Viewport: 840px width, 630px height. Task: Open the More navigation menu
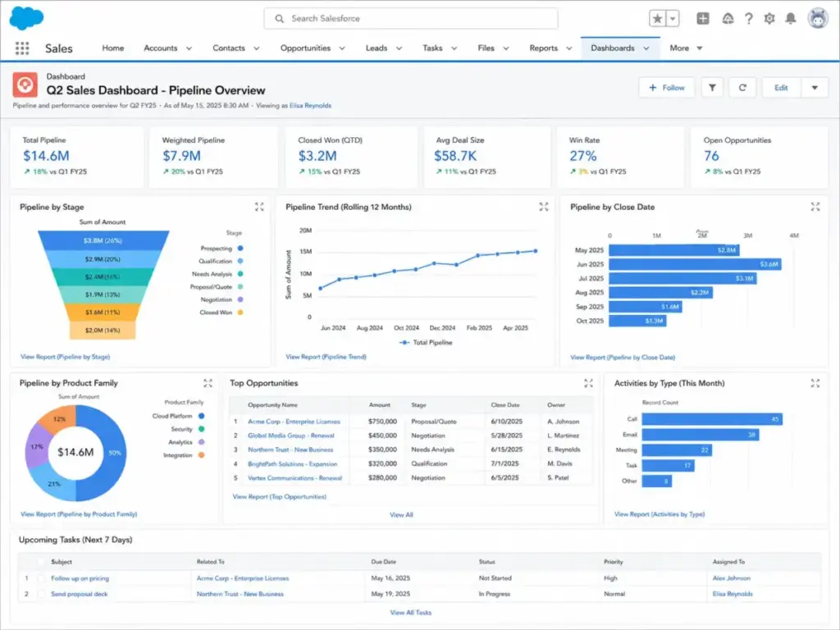point(686,48)
